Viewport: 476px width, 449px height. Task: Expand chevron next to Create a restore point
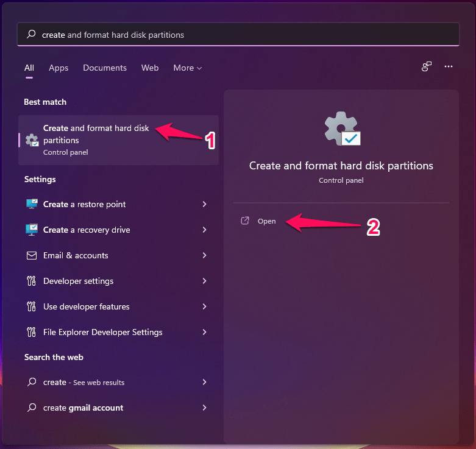(204, 205)
